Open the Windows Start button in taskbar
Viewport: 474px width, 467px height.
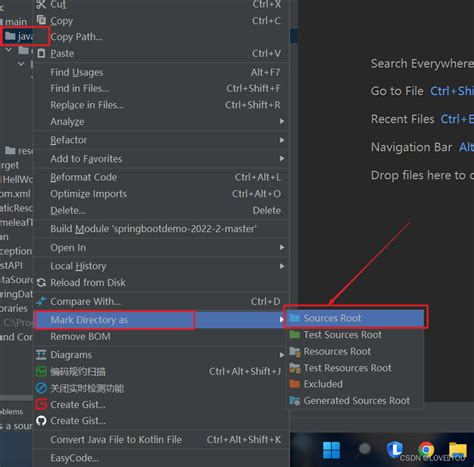(331, 450)
